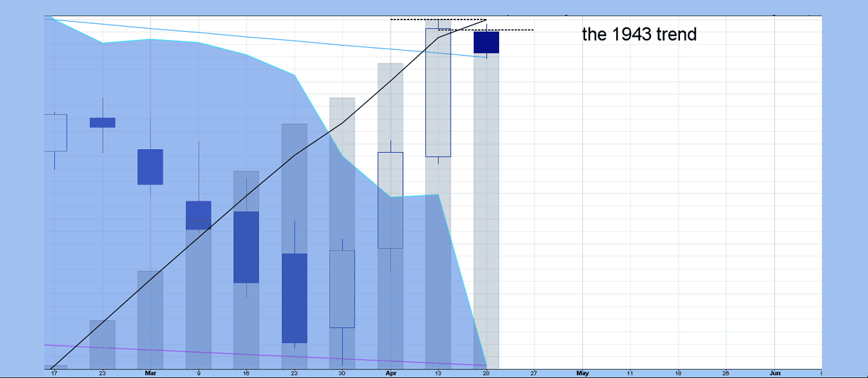This screenshot has height=378, width=868.
Task: Select the hollow candle above the Apr label
Action: pyautogui.click(x=391, y=201)
